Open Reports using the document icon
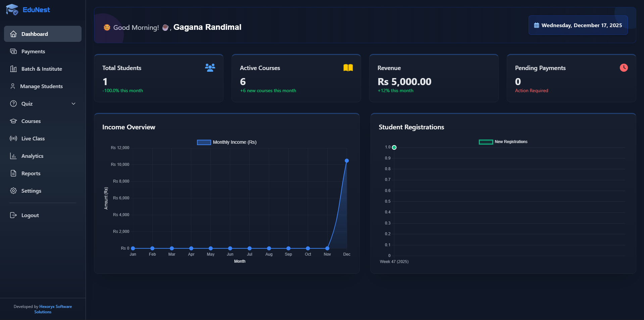 click(13, 173)
